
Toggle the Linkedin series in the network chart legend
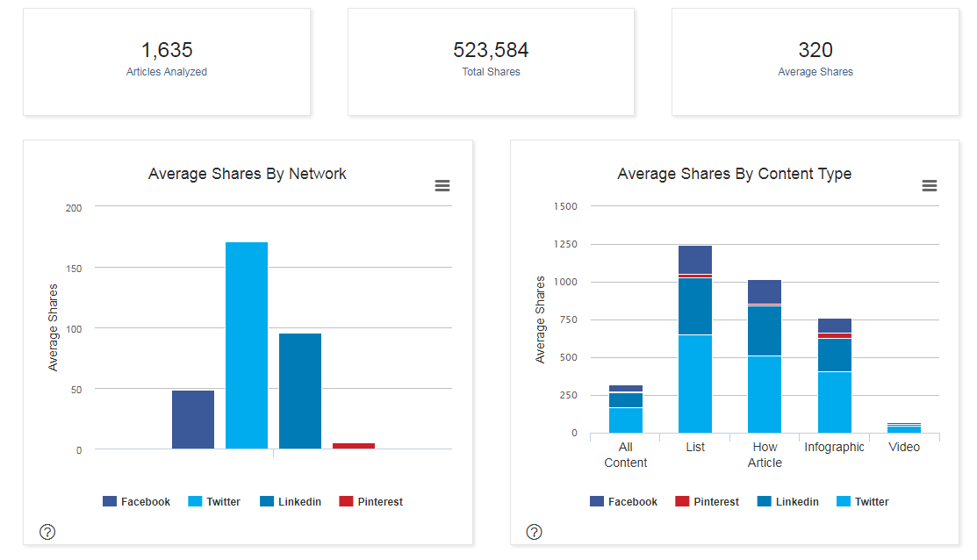click(x=295, y=501)
